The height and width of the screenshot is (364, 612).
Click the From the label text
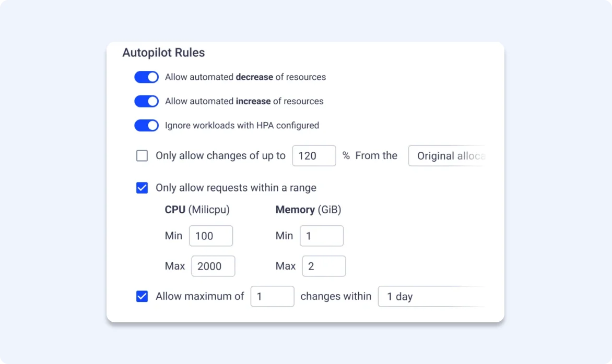point(376,155)
